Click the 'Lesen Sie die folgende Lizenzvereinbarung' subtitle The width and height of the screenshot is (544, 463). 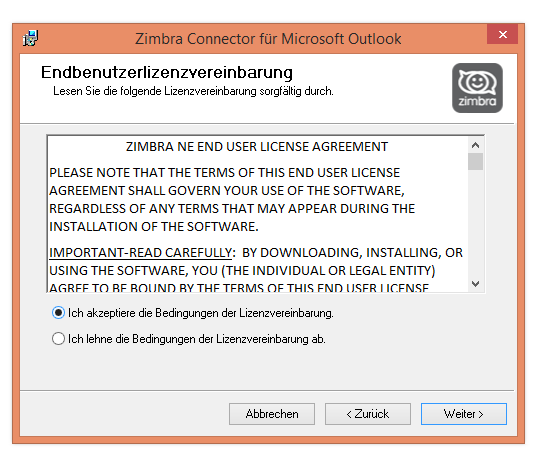[193, 91]
